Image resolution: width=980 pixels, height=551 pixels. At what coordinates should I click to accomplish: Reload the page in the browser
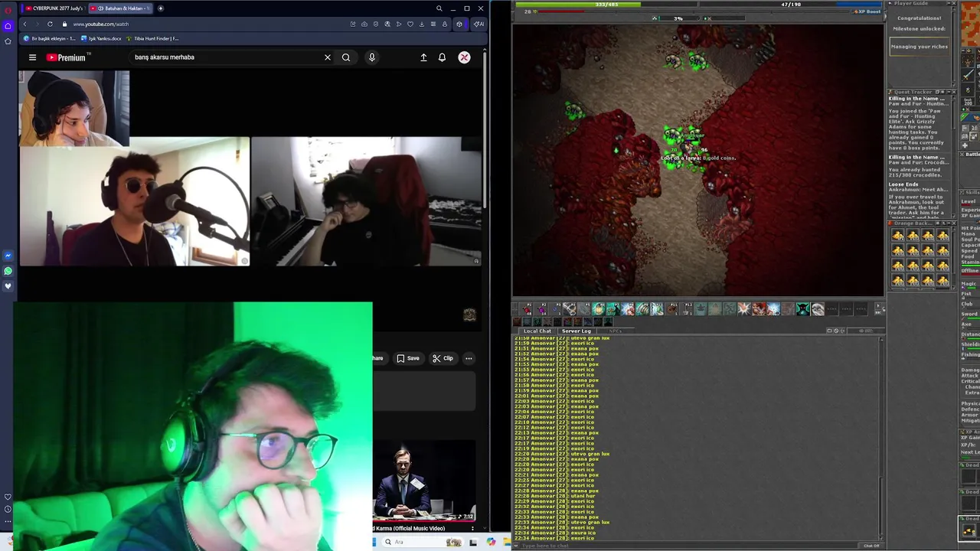(50, 24)
